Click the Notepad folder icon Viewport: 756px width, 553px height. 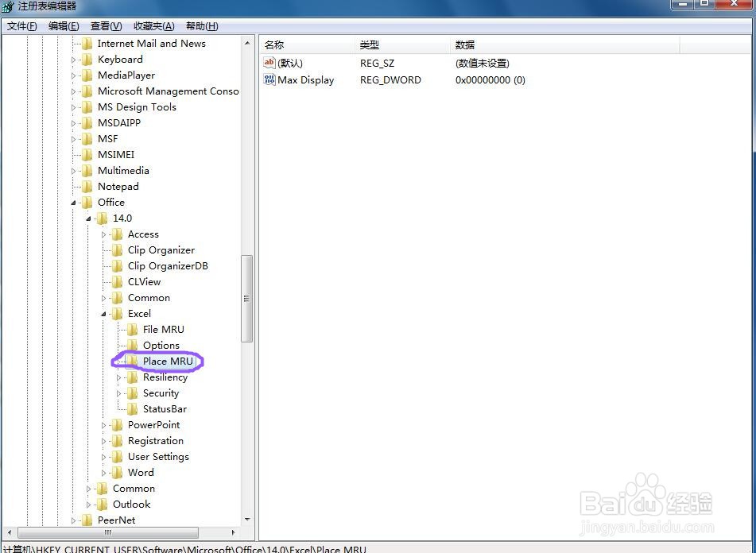tap(87, 187)
